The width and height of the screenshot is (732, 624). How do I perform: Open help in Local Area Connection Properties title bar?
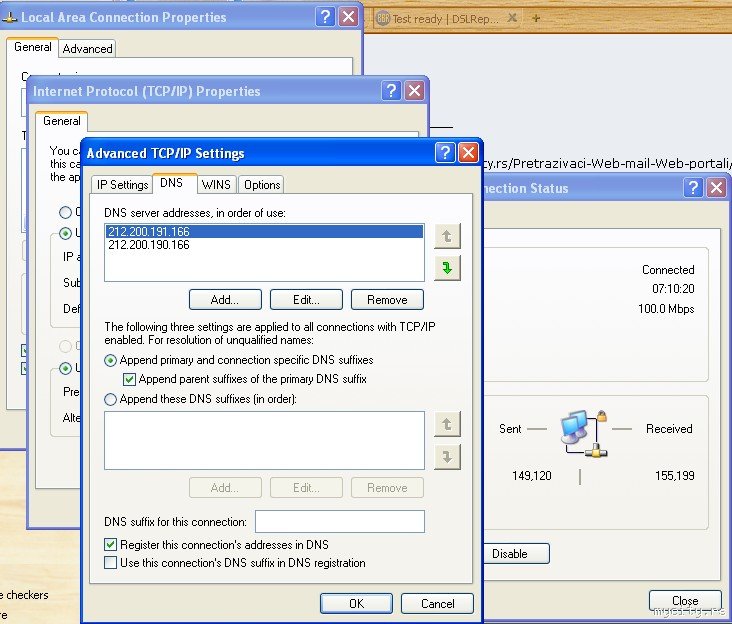click(325, 17)
